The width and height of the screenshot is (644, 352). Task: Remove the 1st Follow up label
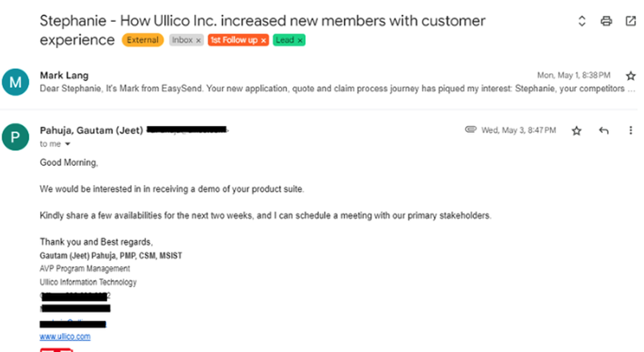pyautogui.click(x=263, y=41)
